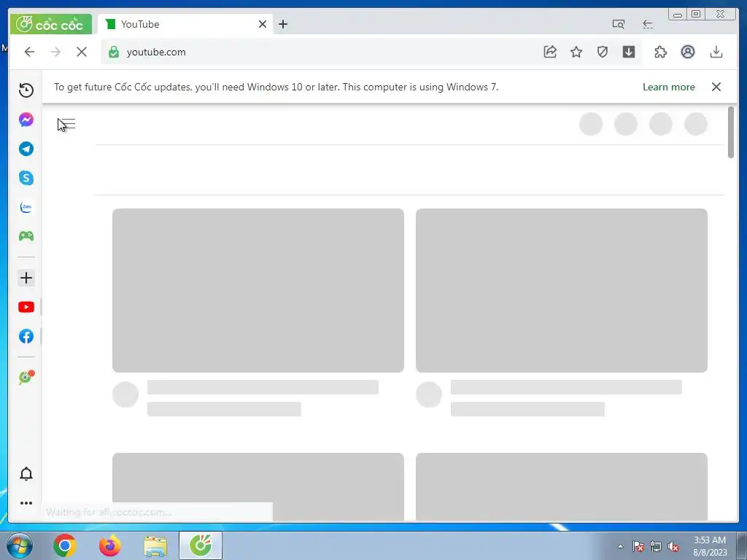Show hidden system tray icons
747x560 pixels.
620,546
